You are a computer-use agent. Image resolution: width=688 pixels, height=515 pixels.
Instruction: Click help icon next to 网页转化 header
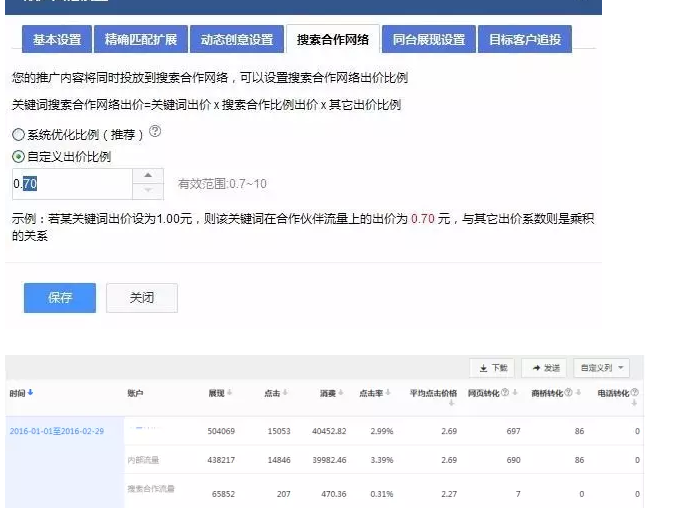pos(505,393)
